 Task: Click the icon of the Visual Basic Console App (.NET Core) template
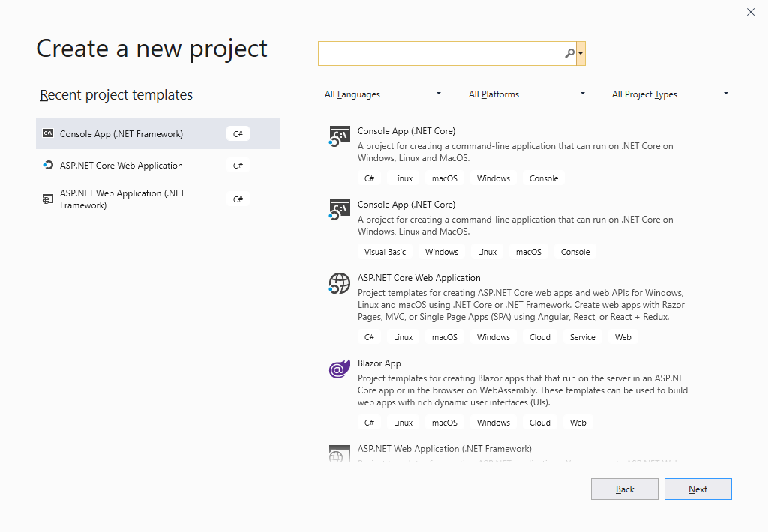[x=340, y=210]
